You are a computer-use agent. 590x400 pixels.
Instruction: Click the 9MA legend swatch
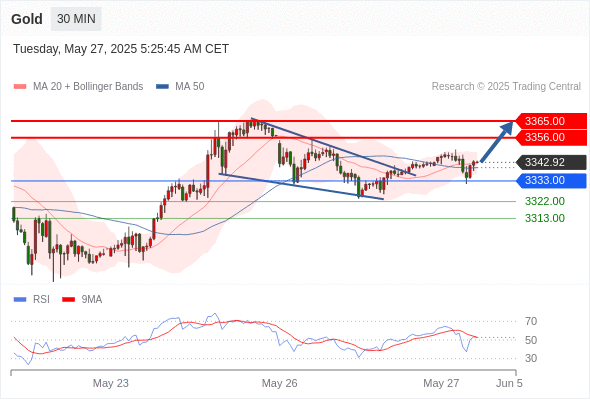click(x=68, y=300)
